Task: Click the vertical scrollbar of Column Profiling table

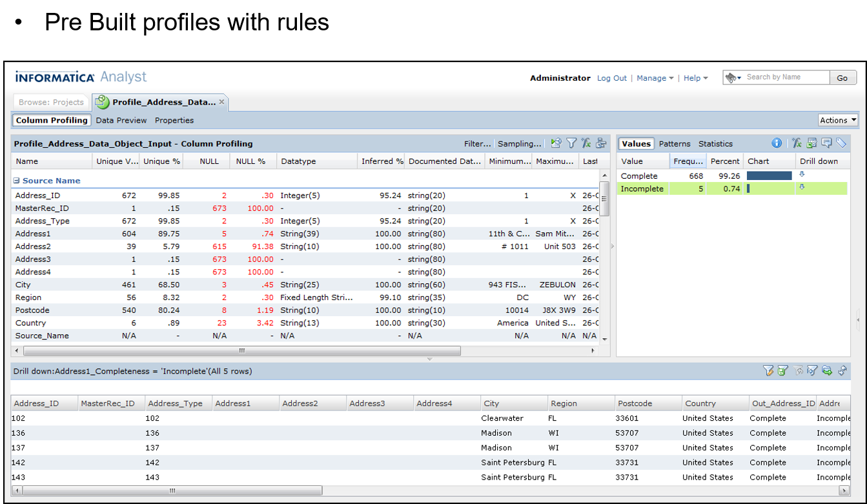Action: tap(604, 198)
